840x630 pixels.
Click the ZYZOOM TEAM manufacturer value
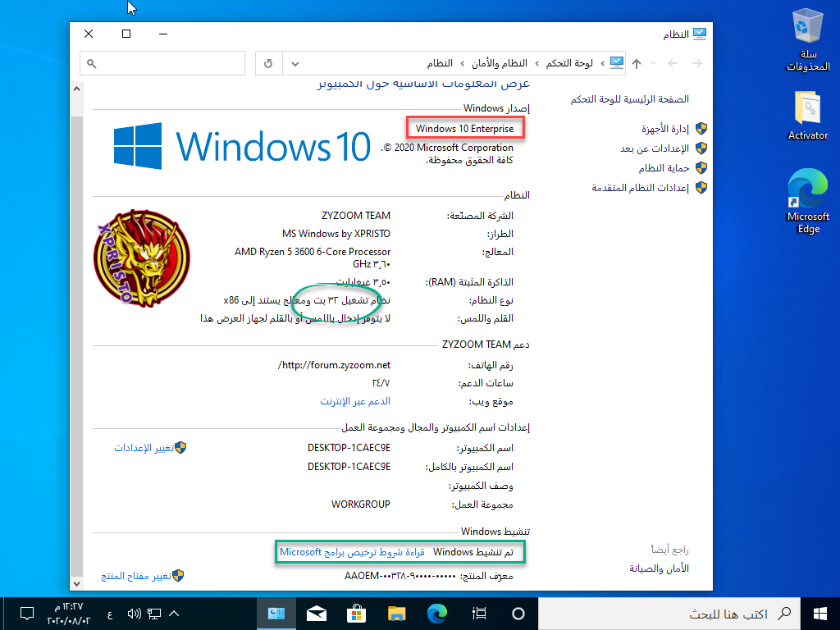(x=356, y=216)
